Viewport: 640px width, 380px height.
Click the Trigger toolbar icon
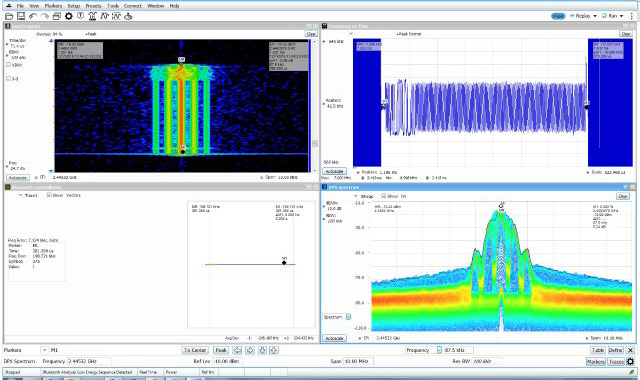[80, 16]
